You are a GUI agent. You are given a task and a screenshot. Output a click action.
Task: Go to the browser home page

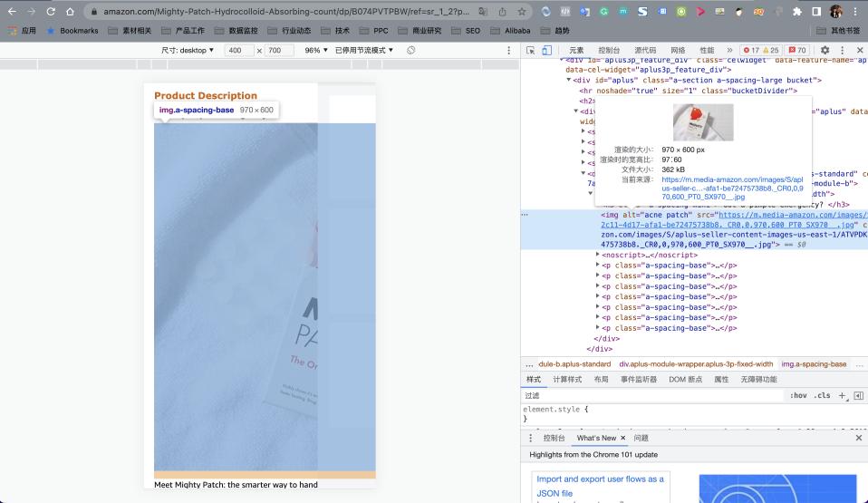70,11
